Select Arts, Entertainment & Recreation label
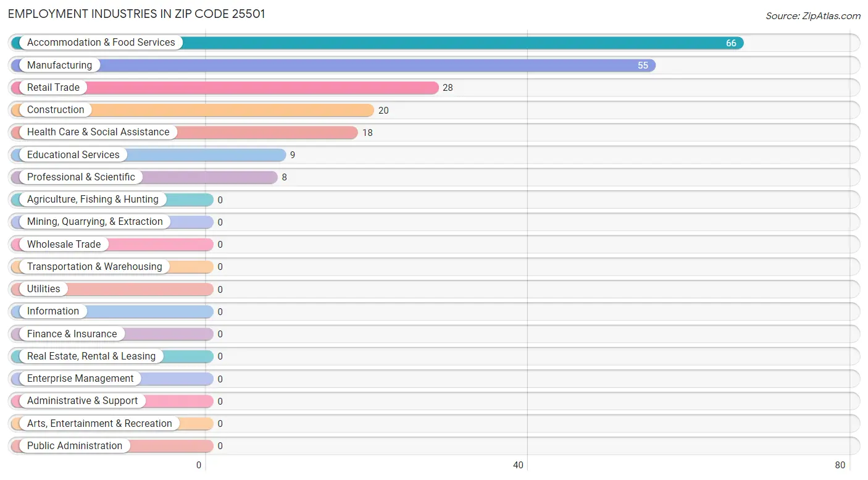Viewport: 868px width, 480px height. point(99,423)
